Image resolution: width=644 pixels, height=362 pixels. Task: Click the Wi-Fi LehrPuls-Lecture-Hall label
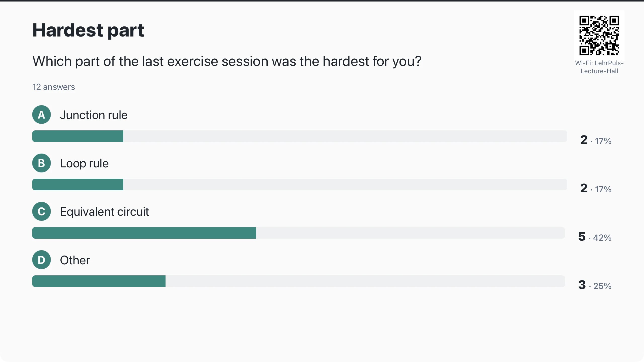pyautogui.click(x=599, y=67)
